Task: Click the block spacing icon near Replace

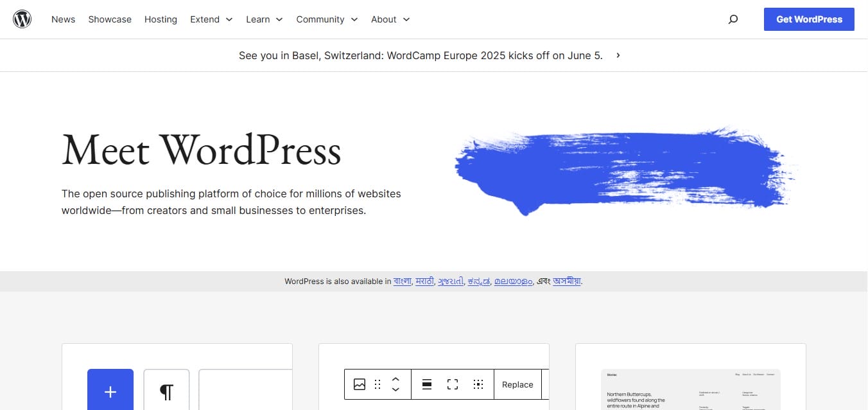Action: [x=478, y=384]
